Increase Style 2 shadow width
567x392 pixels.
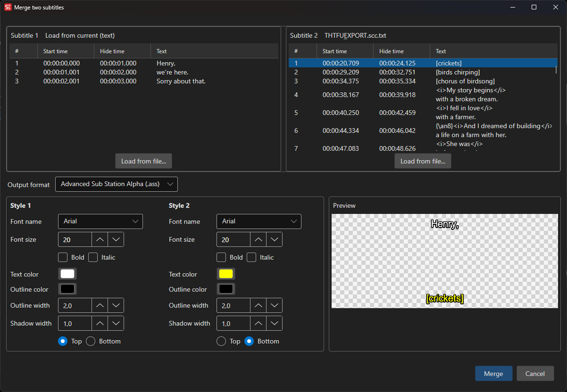(x=258, y=323)
